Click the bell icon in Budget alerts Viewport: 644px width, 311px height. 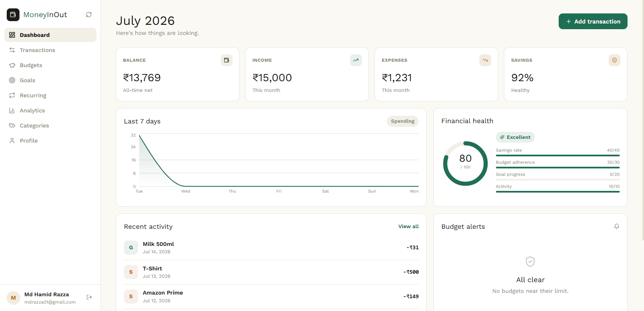617,226
